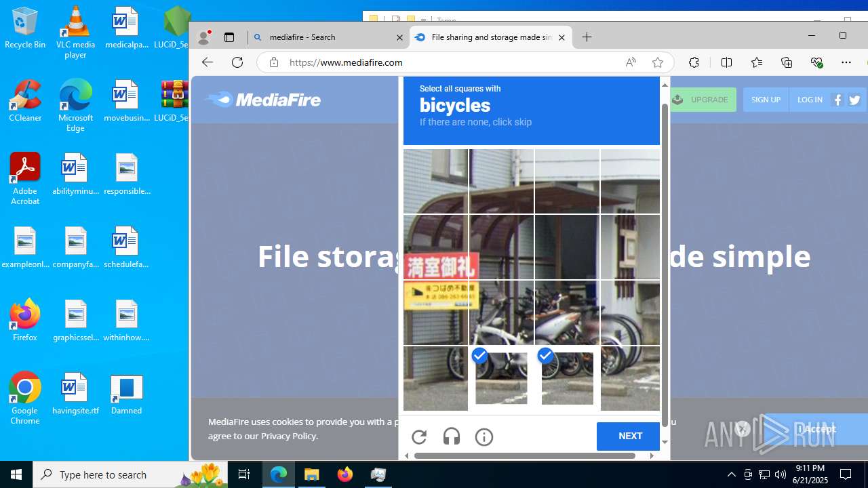
Task: Close the File sharing and storage tab
Action: pos(561,37)
